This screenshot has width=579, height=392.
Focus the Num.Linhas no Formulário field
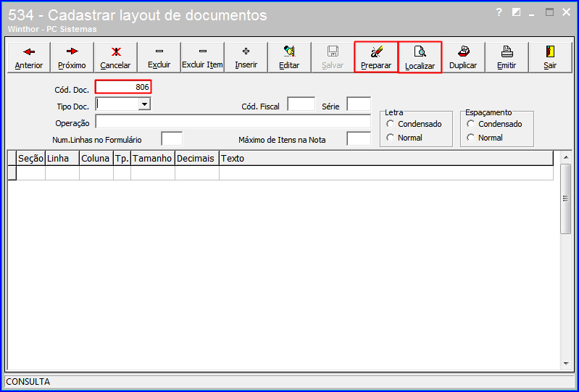[x=172, y=139]
